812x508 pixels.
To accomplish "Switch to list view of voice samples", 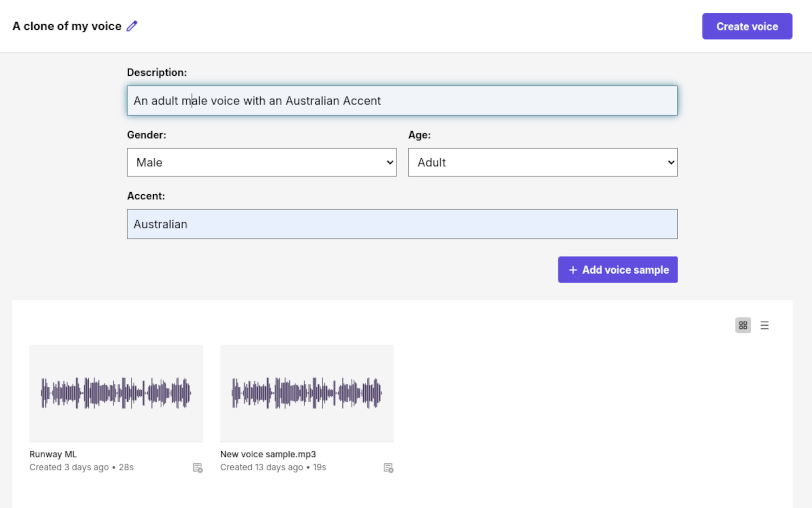I will tap(765, 325).
